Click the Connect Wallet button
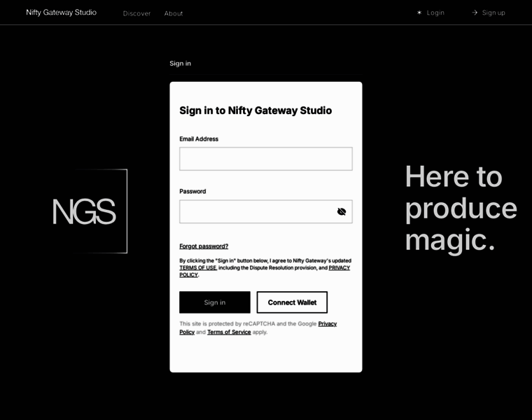Viewport: 532px width, 420px height. pyautogui.click(x=292, y=302)
